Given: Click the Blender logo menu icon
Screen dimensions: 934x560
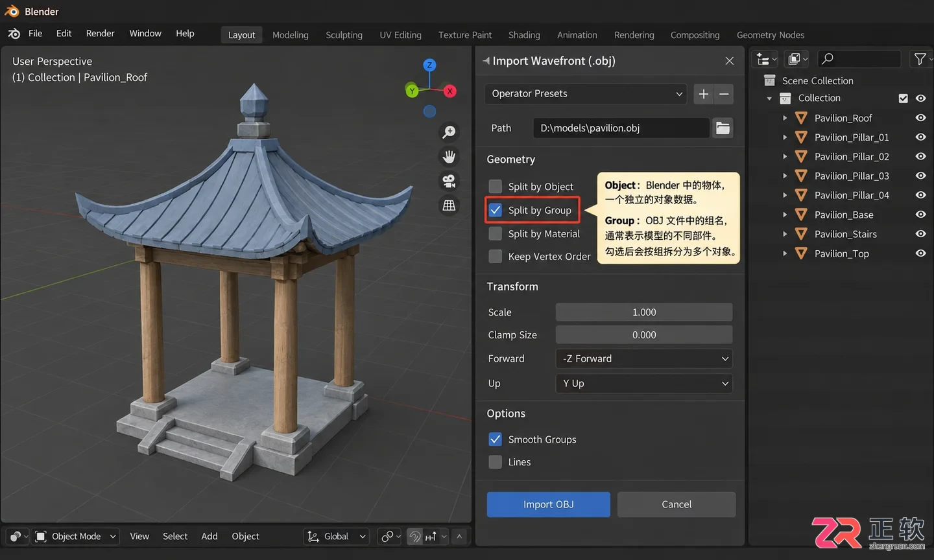Looking at the screenshot, I should coord(14,34).
